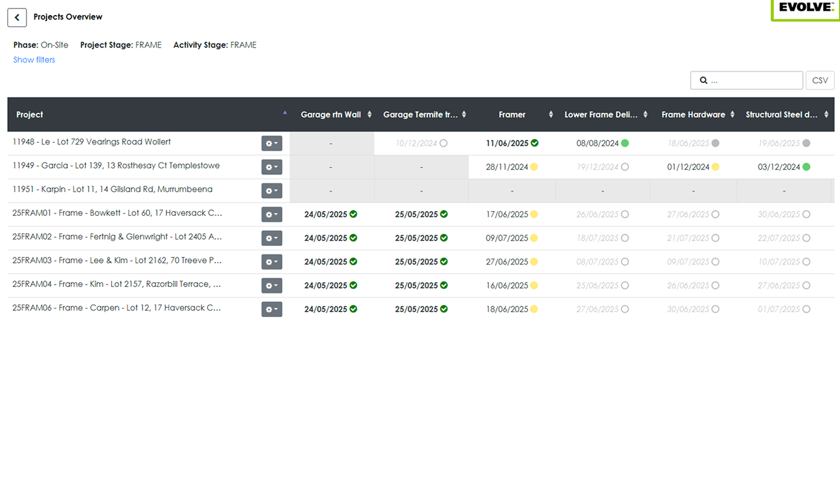This screenshot has height=504, width=840.
Task: Click yellow dot for 11949 Framer
Action: pos(534,167)
